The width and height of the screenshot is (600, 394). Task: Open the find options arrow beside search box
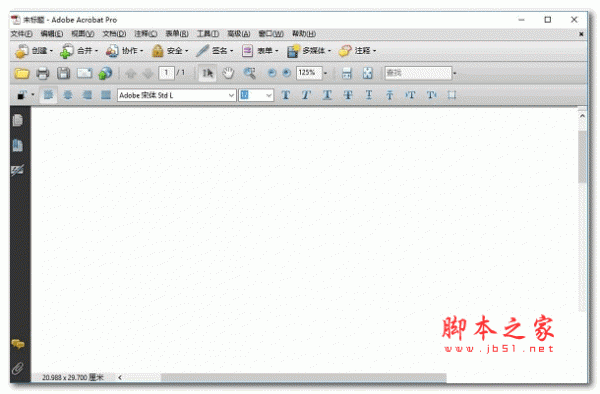[455, 73]
